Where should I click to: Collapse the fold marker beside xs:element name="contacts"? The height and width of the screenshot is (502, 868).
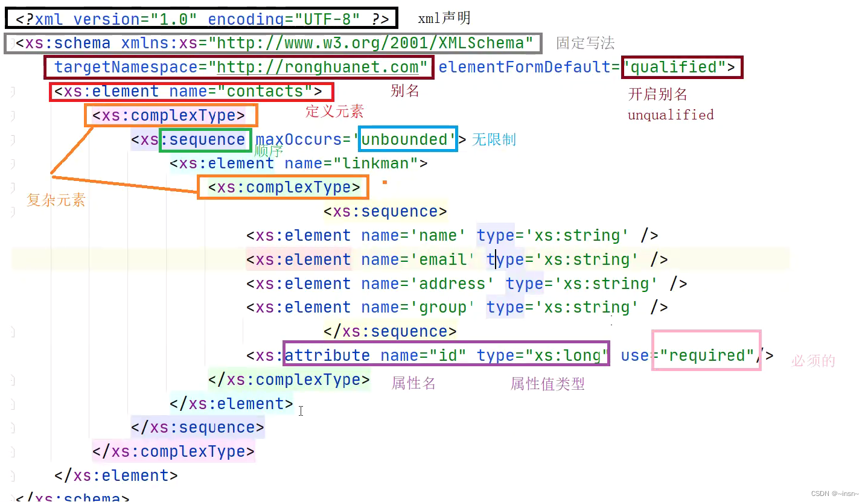12,92
